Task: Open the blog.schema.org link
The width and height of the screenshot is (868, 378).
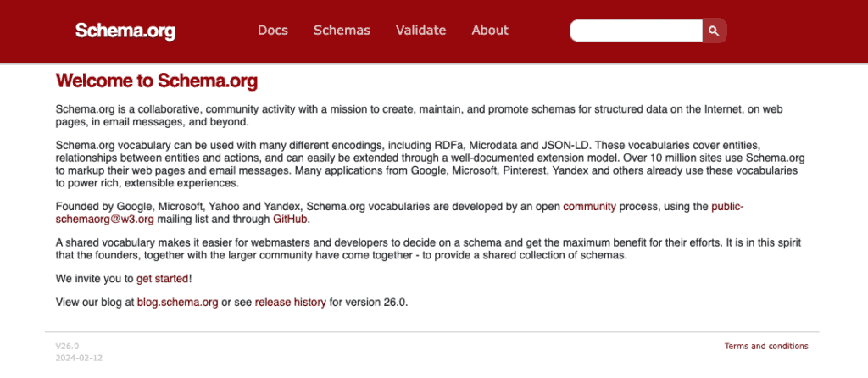Action: point(178,303)
